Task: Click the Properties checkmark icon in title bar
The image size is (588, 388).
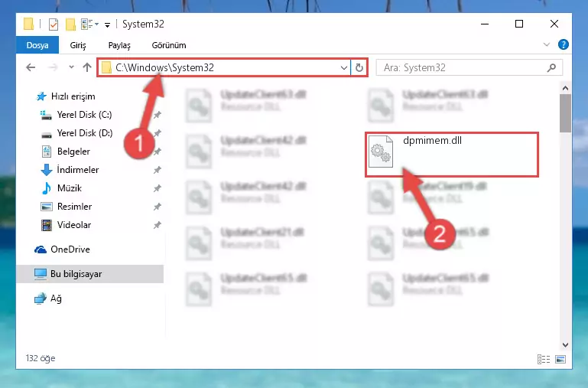Action: 54,24
